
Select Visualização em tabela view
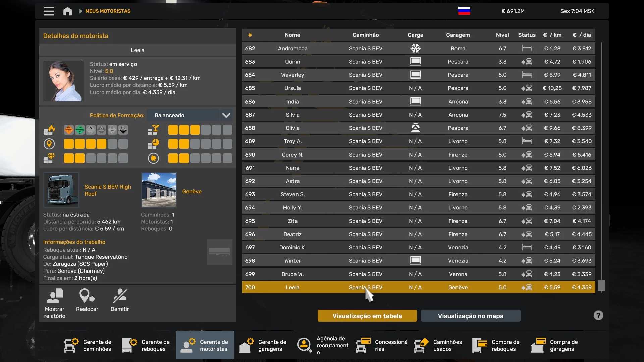pos(367,316)
